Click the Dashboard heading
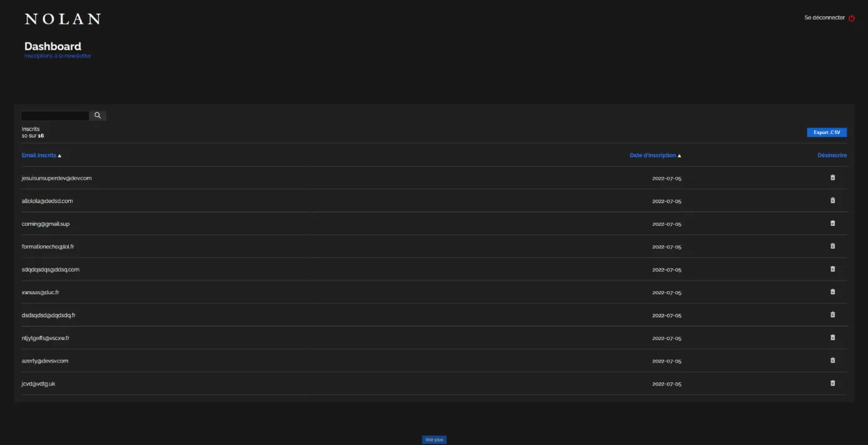The height and width of the screenshot is (445, 868). [x=53, y=46]
